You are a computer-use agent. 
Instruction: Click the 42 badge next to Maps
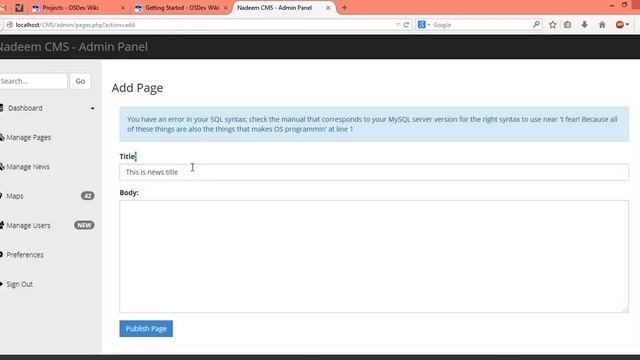(x=87, y=196)
